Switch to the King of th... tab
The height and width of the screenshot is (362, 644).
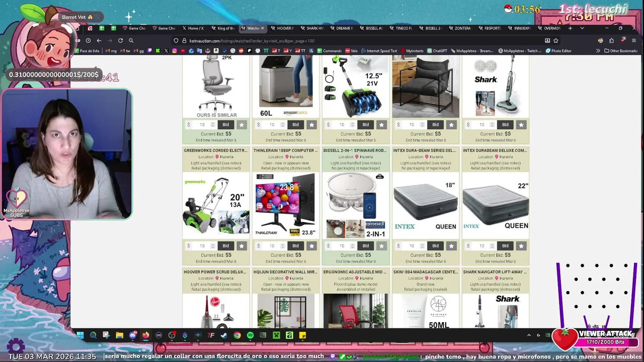pos(223,28)
